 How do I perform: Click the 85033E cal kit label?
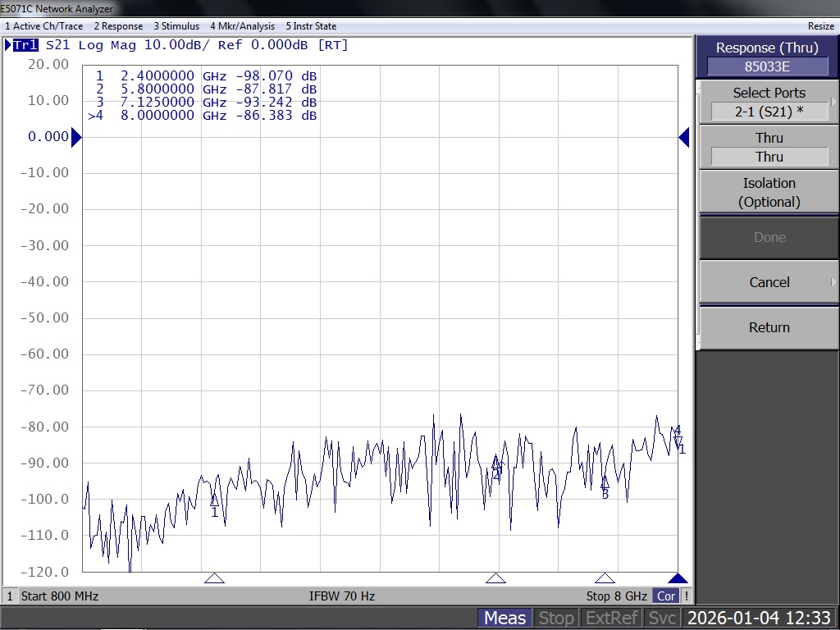[767, 66]
